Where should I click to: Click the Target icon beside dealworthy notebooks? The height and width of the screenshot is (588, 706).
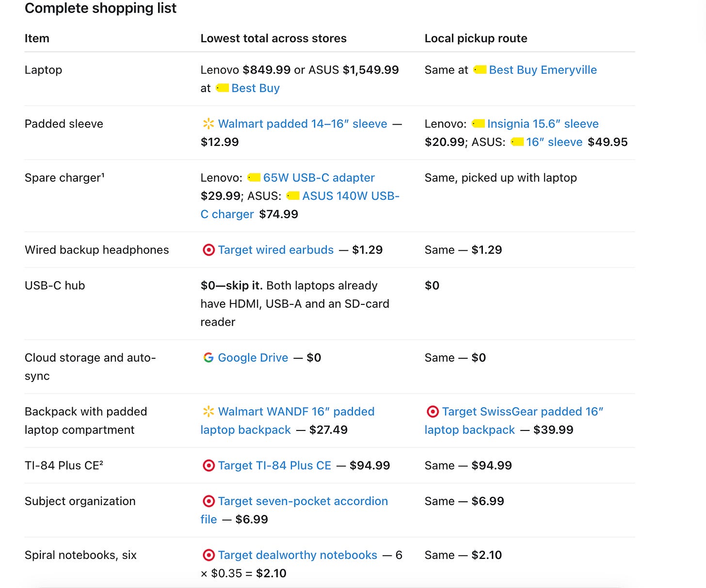click(209, 555)
